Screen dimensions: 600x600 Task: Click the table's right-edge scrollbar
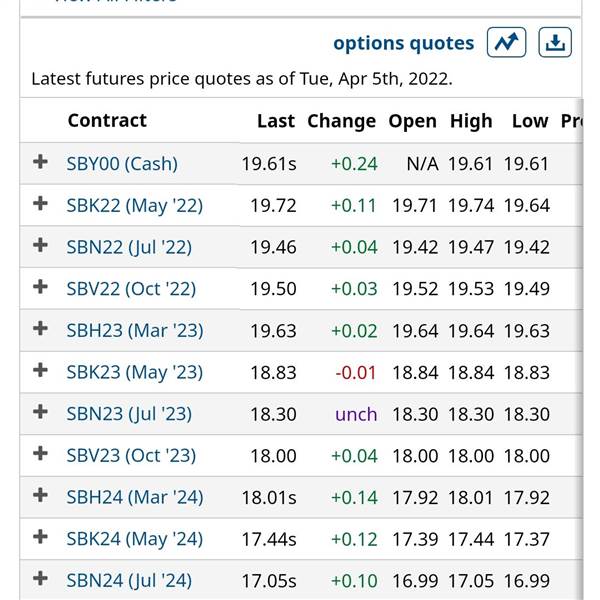(582, 349)
